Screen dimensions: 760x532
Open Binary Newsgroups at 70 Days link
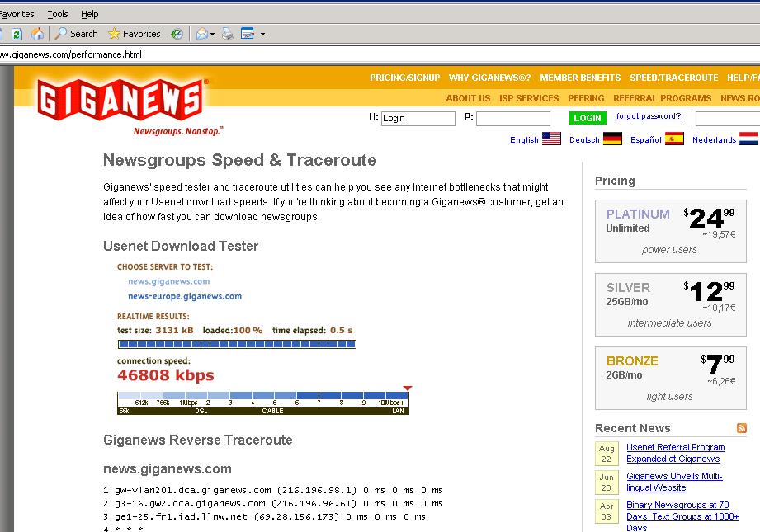[x=682, y=516]
